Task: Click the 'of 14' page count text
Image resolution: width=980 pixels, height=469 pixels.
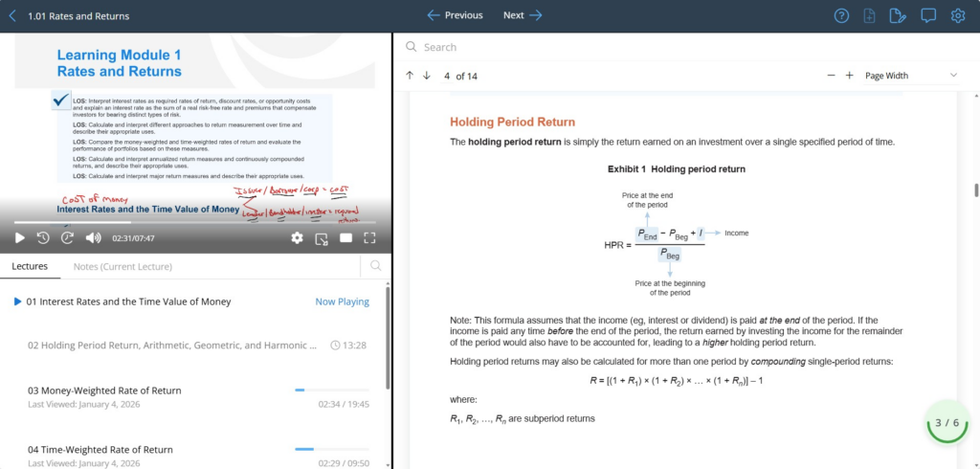Action: click(x=467, y=77)
